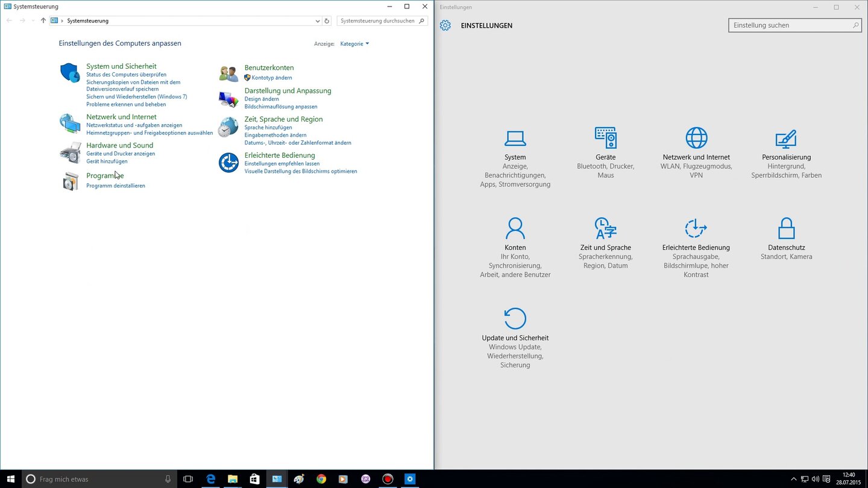This screenshot has width=868, height=488.
Task: Launch Google Chrome from the taskbar
Action: tap(321, 479)
